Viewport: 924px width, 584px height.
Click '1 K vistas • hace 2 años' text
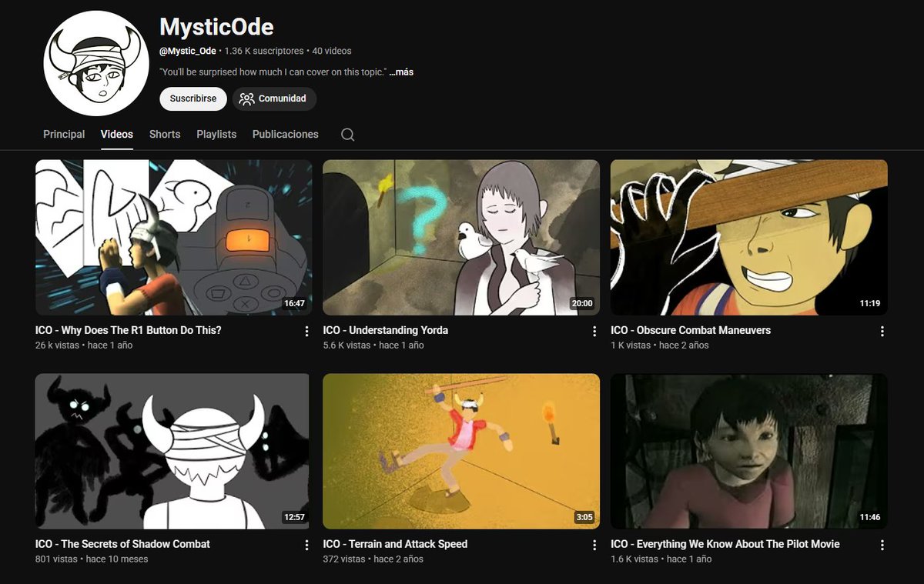[660, 345]
